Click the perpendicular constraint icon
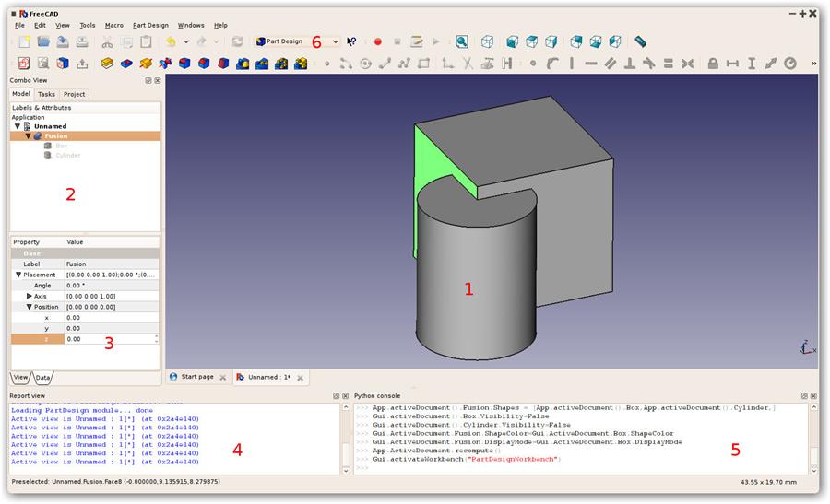 click(x=630, y=64)
